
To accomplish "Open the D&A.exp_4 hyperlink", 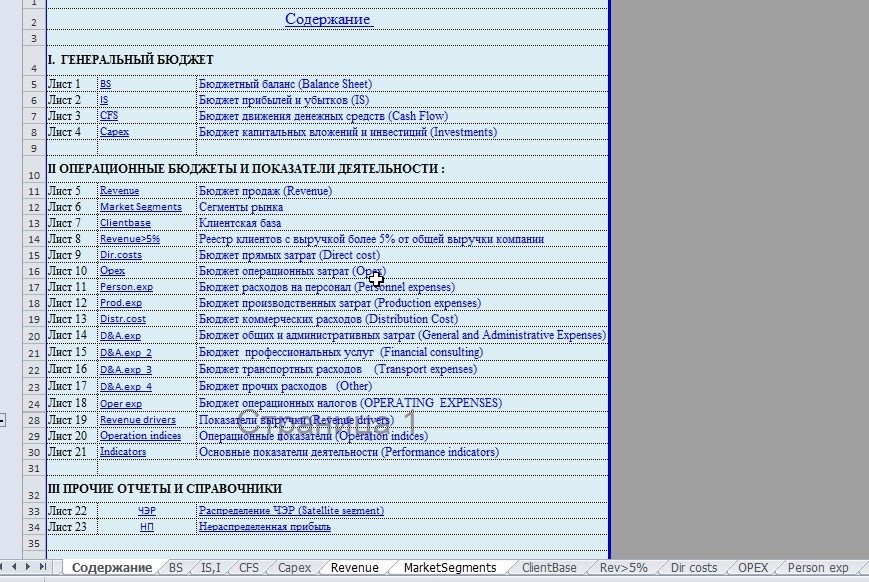I will 126,386.
